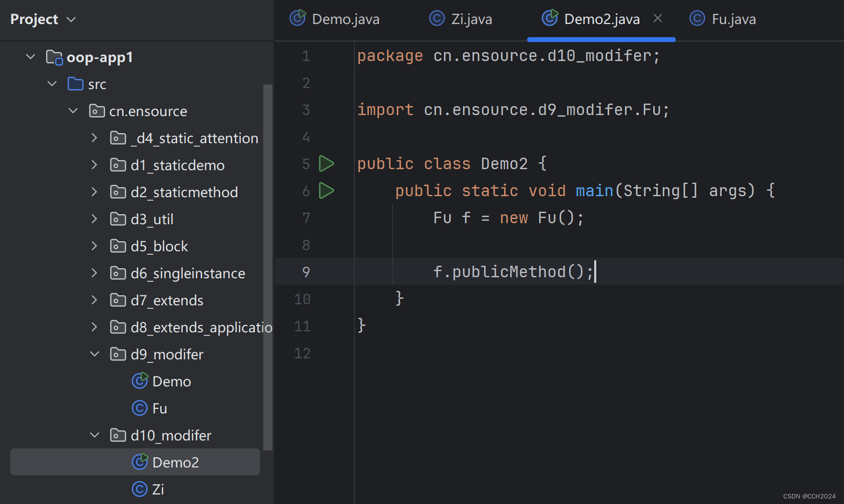The width and height of the screenshot is (844, 504).
Task: Select the d7_extends tree label
Action: tap(167, 300)
